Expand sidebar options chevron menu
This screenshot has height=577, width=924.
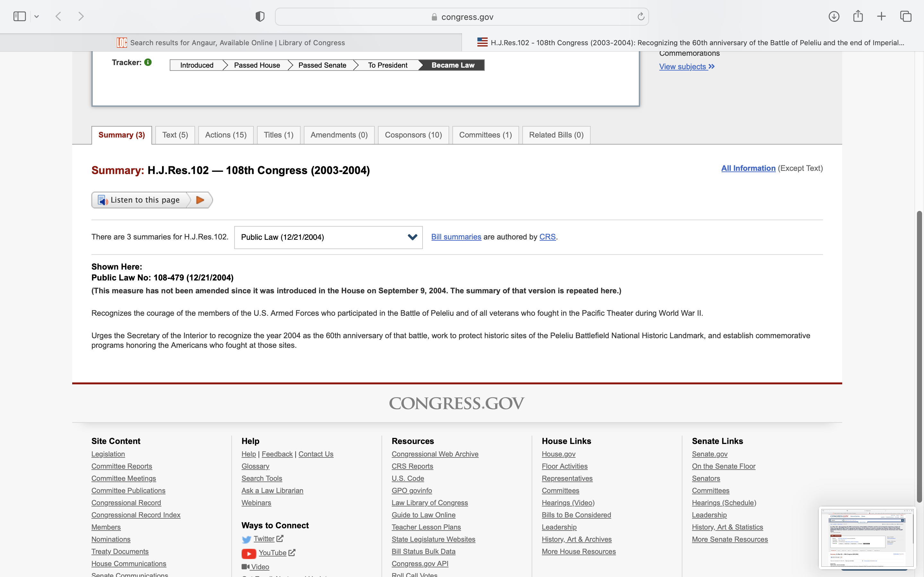[x=37, y=16]
